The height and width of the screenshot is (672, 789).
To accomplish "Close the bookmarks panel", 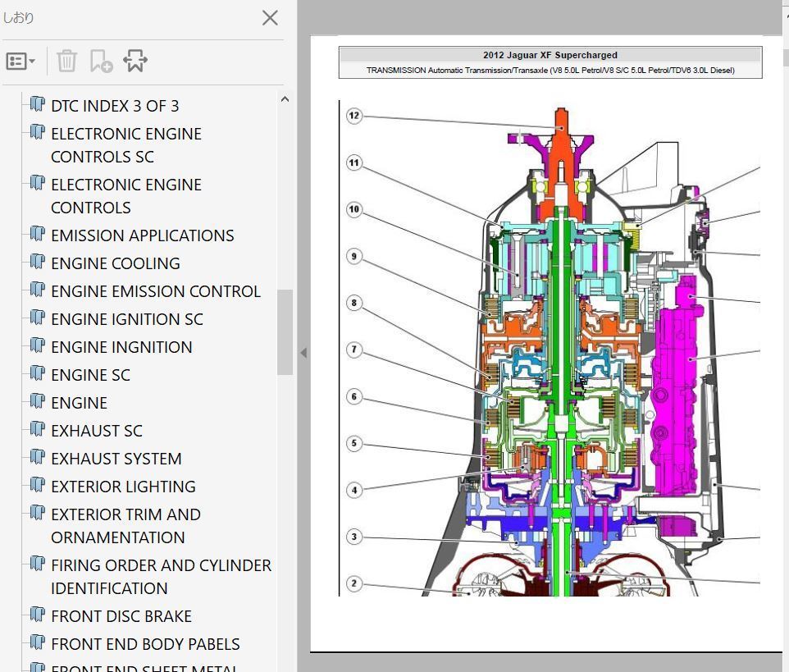I will [270, 18].
